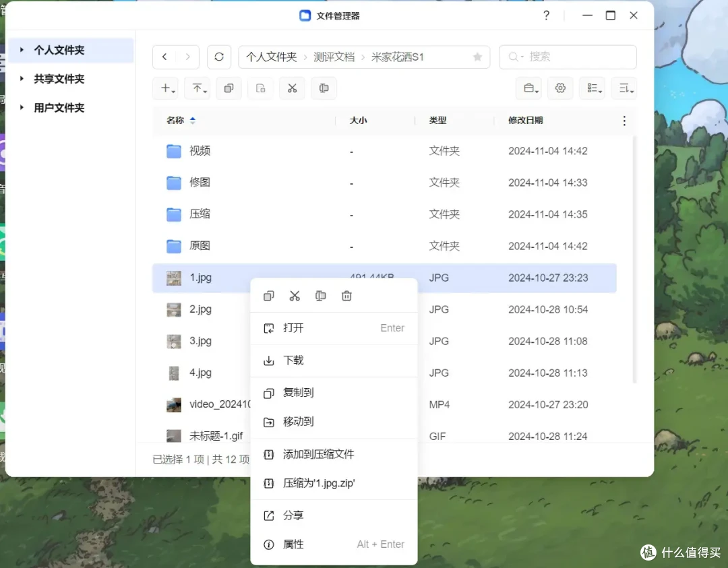Click the help question mark icon
728x568 pixels.
tap(547, 15)
